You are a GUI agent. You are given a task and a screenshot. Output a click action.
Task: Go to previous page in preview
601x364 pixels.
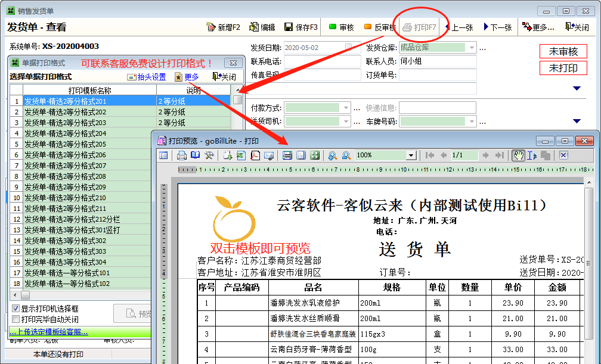click(x=444, y=155)
